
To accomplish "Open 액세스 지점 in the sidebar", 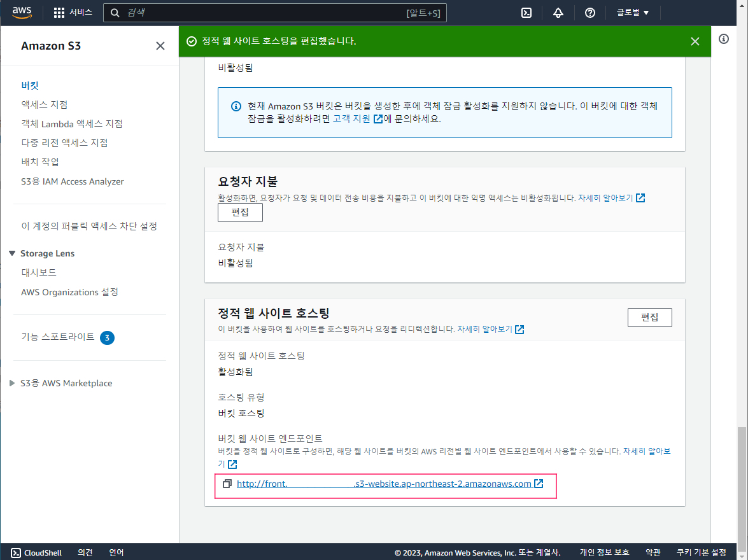I will tap(45, 104).
